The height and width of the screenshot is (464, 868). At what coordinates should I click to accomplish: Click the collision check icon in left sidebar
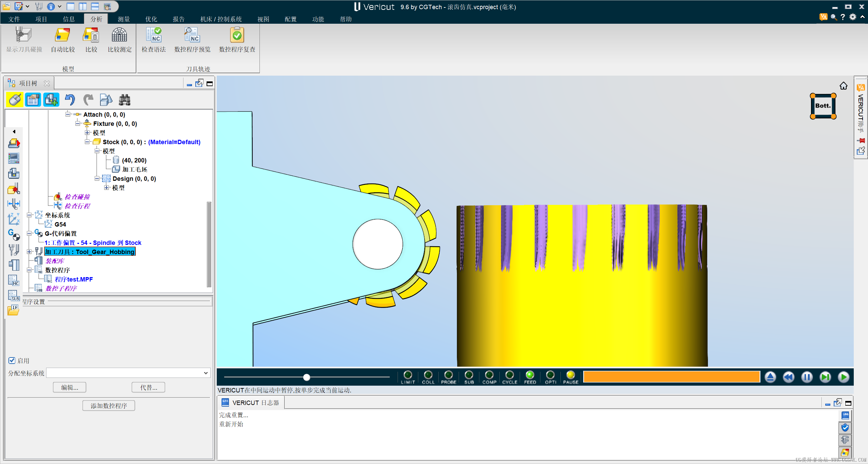click(14, 189)
